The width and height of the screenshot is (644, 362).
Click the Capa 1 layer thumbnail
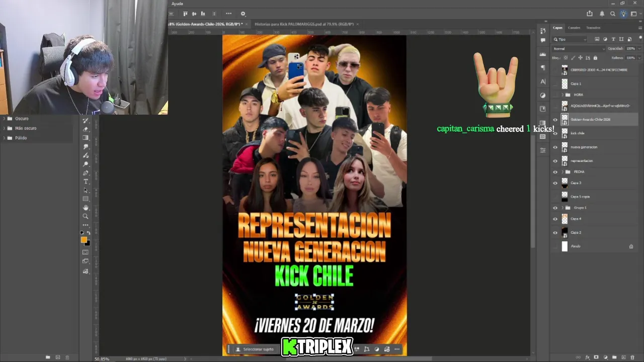pyautogui.click(x=565, y=84)
